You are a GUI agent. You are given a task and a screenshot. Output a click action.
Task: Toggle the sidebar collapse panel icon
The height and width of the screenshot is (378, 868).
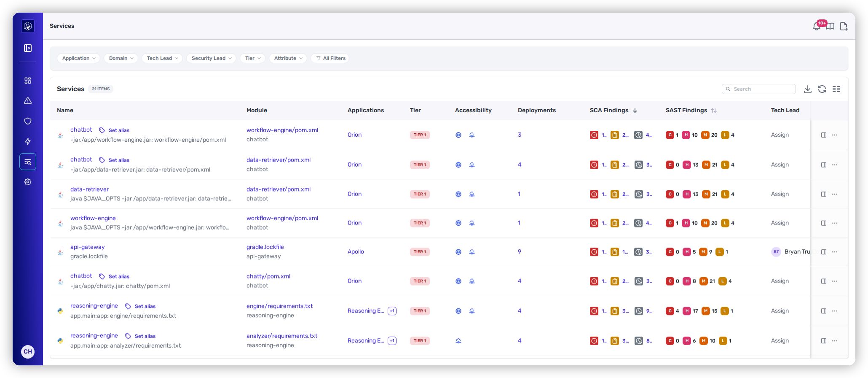[28, 48]
